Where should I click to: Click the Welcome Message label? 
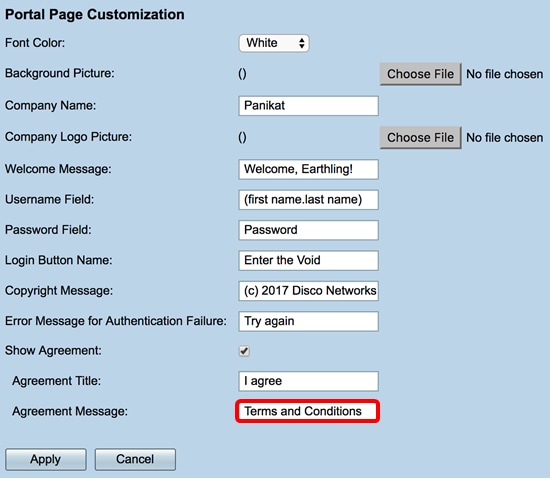coord(58,169)
